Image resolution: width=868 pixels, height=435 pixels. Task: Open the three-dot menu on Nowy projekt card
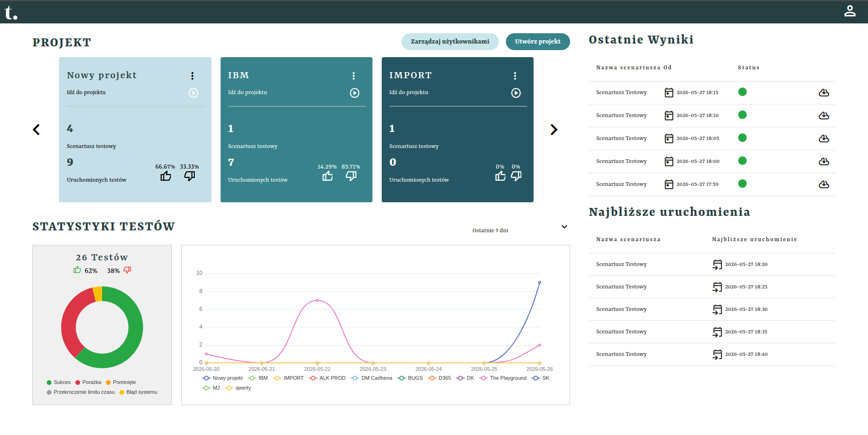tap(192, 76)
